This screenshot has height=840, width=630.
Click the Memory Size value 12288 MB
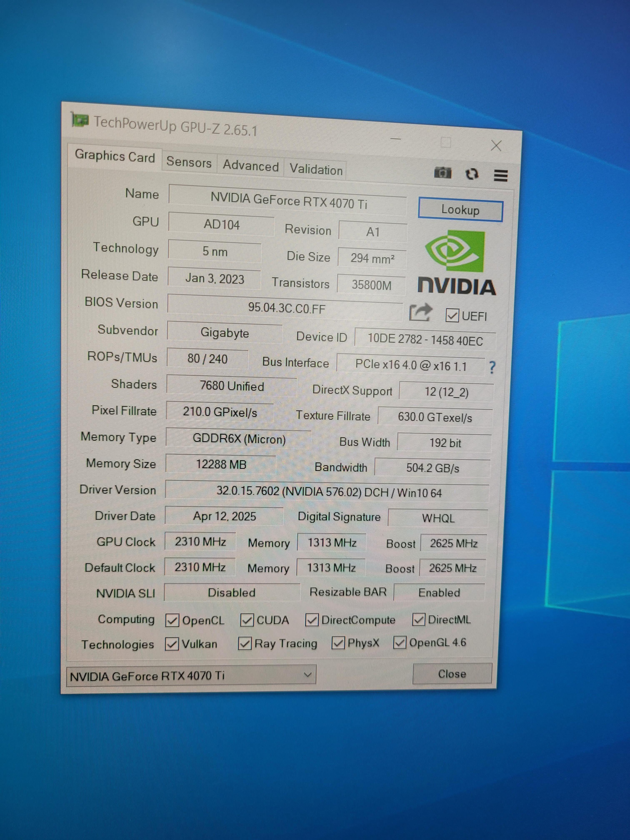click(x=221, y=464)
